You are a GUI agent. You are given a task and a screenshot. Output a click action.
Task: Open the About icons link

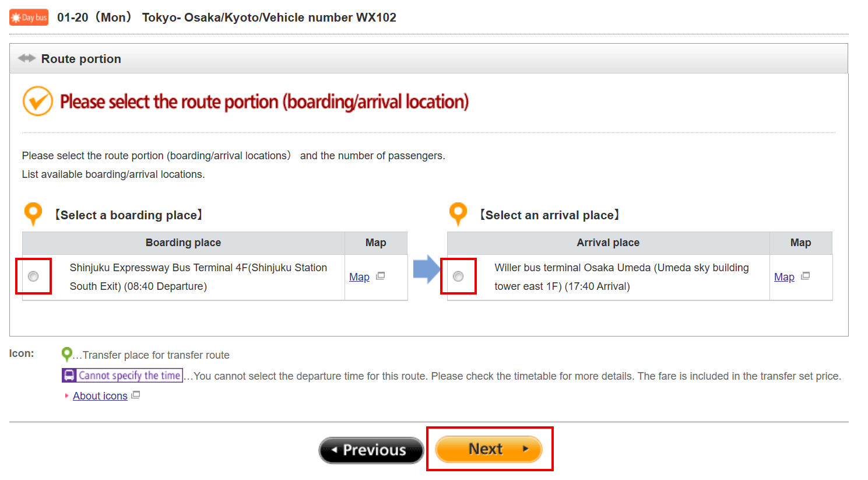(100, 396)
